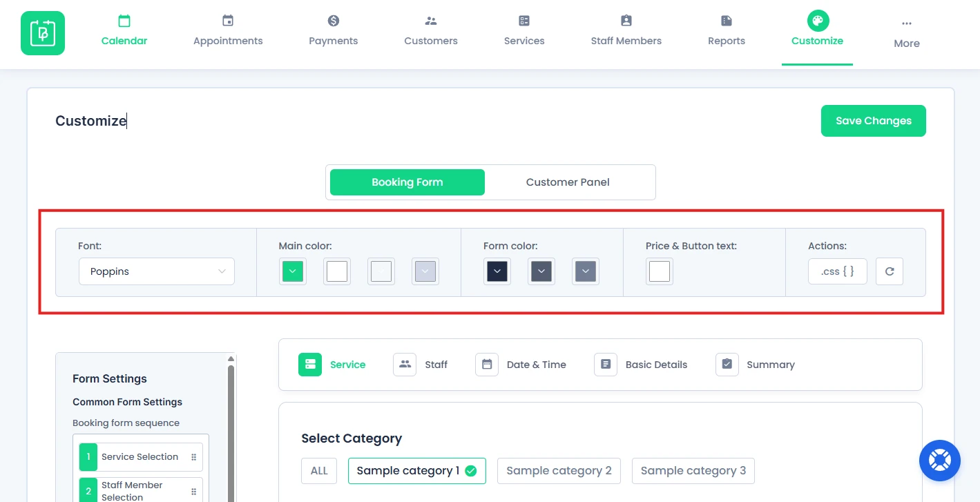The image size is (980, 502).
Task: Select Sample category 1
Action: tap(417, 471)
